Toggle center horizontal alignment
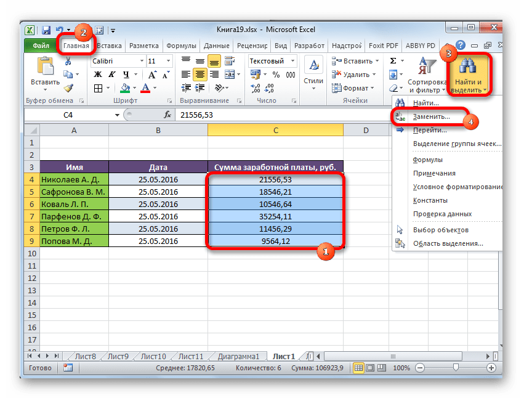Viewport: 532px width, 398px height. point(200,75)
